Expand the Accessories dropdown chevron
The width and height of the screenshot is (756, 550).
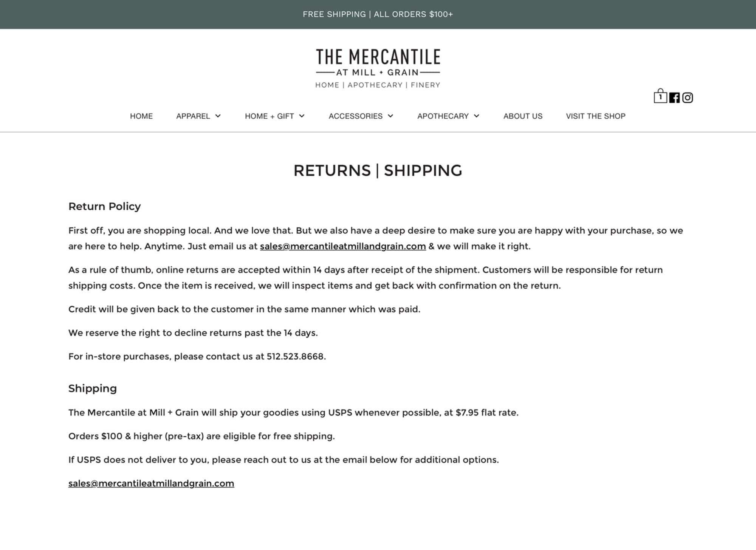click(390, 116)
